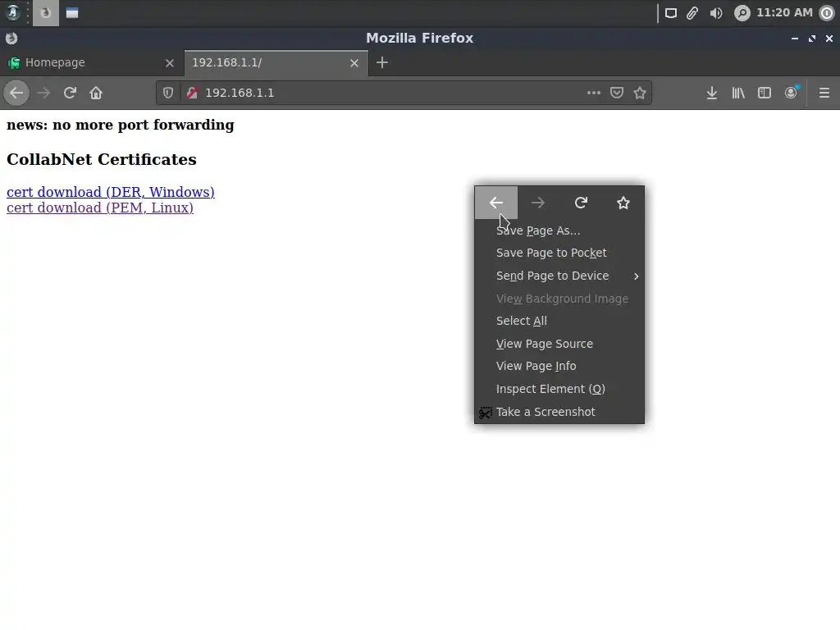Bookmark the page via the context menu star
This screenshot has height=630, width=840.
623,203
